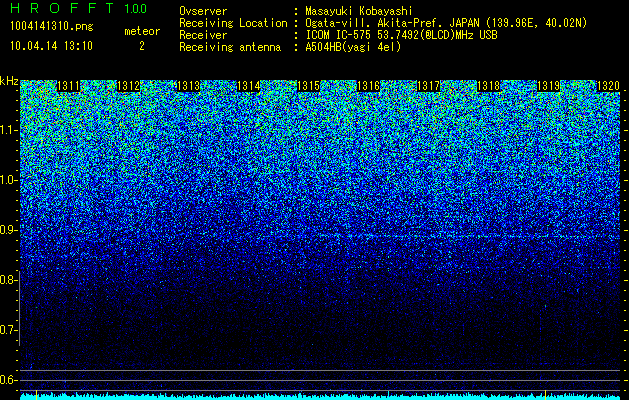Select the 1316 minute label
Screen dimensions: 629x400
pos(368,86)
